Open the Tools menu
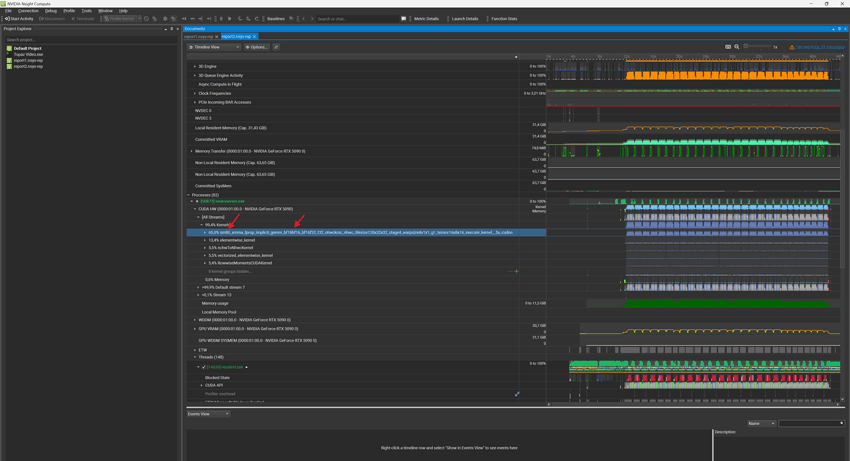The width and height of the screenshot is (850, 461). (86, 11)
